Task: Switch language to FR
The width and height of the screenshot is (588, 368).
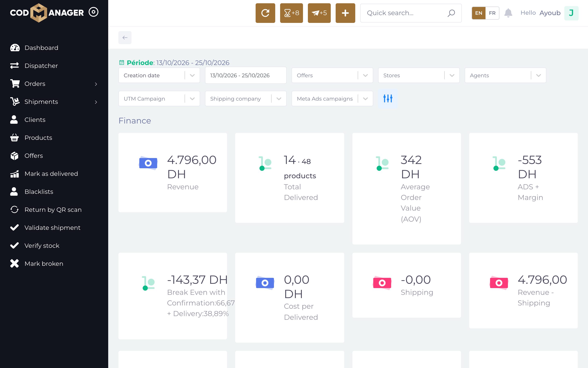Action: point(492,13)
